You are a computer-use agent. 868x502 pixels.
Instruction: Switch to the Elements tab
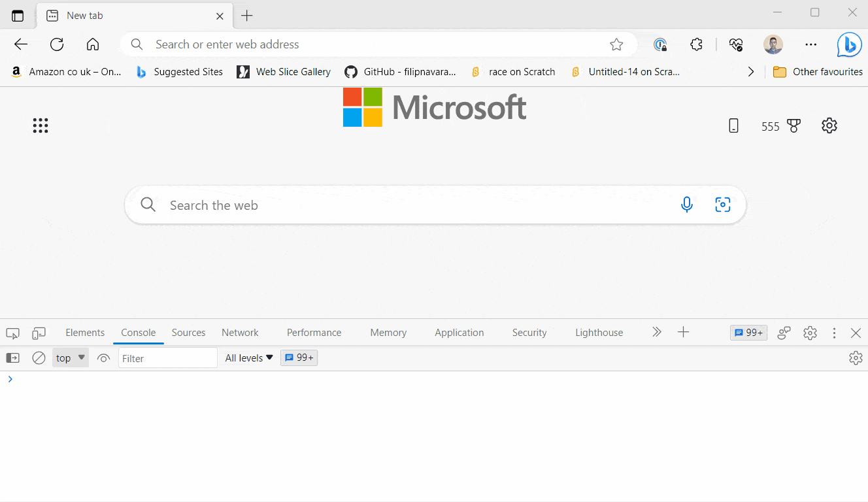click(85, 333)
